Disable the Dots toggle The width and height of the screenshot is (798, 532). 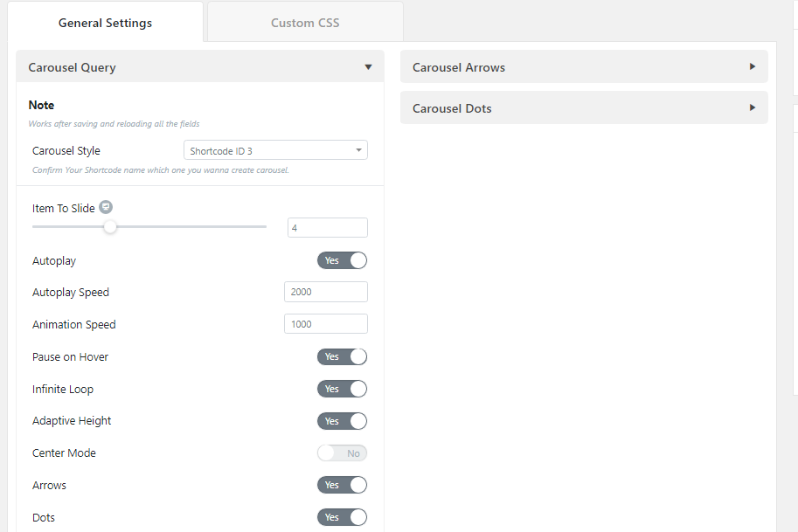click(x=342, y=517)
